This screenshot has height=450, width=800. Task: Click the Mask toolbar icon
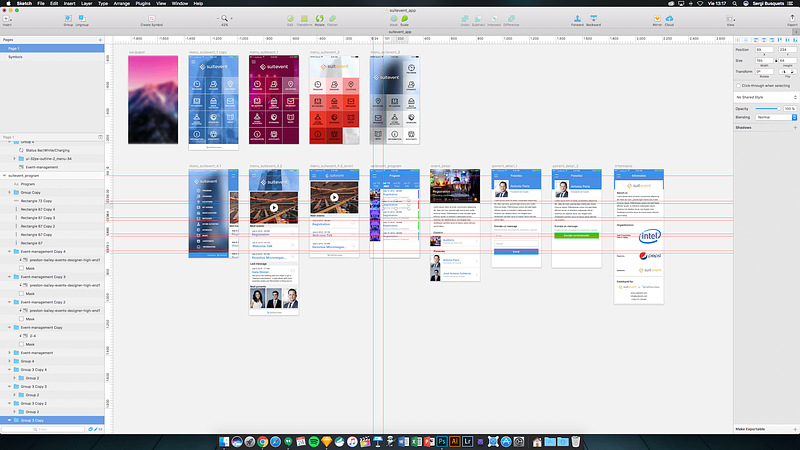[393, 19]
